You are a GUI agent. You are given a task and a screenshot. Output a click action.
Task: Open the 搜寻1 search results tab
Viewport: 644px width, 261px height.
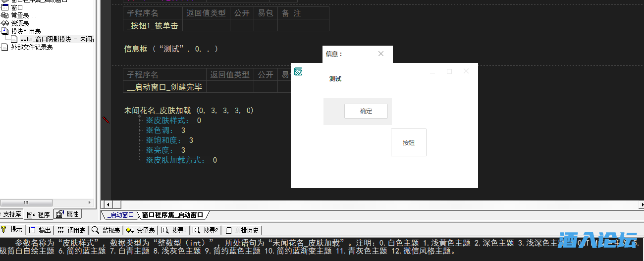point(175,230)
